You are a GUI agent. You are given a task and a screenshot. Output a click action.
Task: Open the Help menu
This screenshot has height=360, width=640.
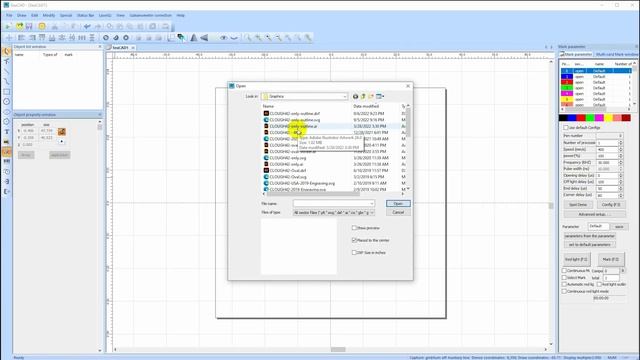(181, 15)
